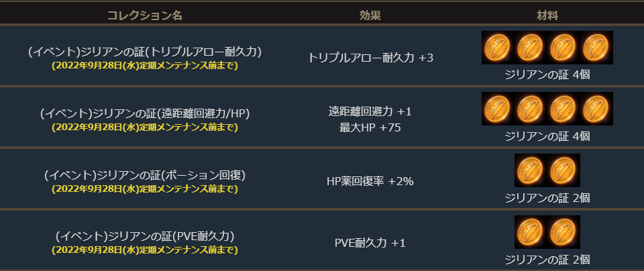Click the トリプルアロー耐久力 +3 effect text
The height and width of the screenshot is (271, 644).
pyautogui.click(x=370, y=58)
